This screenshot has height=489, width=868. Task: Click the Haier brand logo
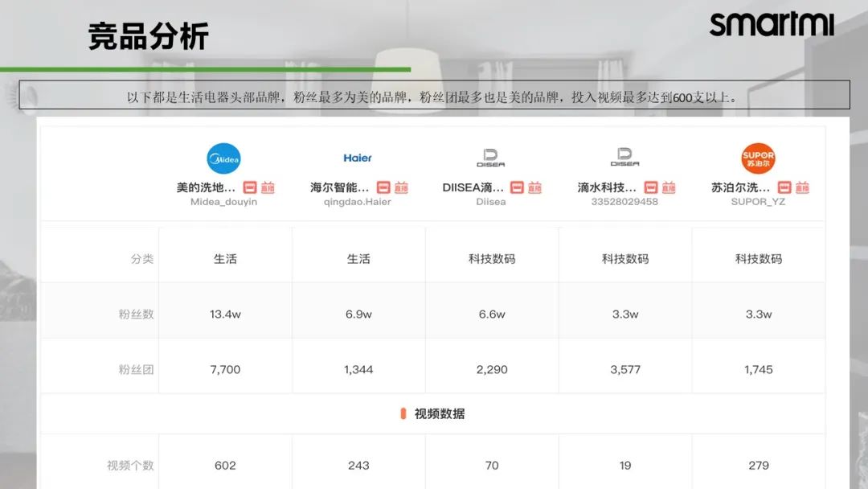(x=358, y=158)
